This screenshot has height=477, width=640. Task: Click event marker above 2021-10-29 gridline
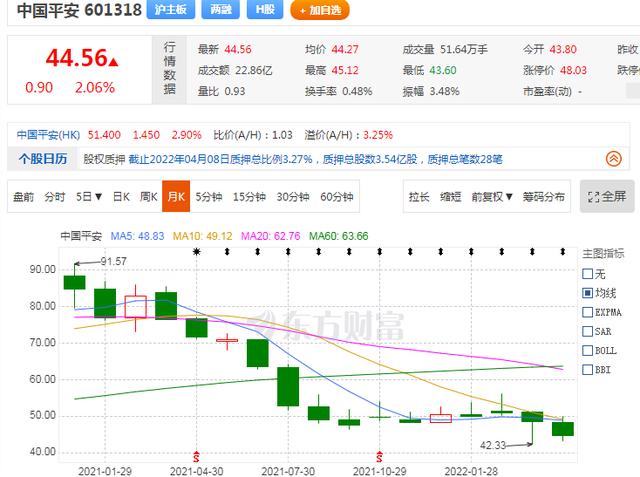[x=380, y=252]
